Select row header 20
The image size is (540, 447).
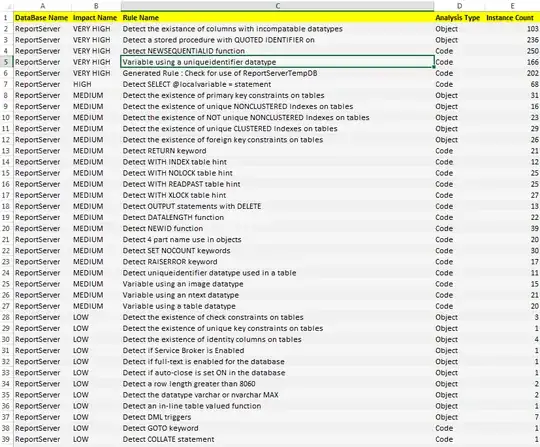[6, 228]
